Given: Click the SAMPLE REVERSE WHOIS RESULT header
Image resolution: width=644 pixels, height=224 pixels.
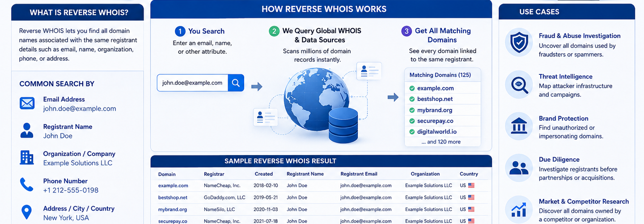Looking at the screenshot, I should coord(280,161).
